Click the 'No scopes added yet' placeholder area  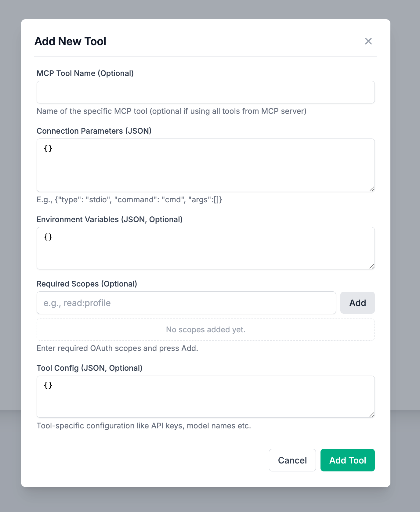pyautogui.click(x=205, y=330)
